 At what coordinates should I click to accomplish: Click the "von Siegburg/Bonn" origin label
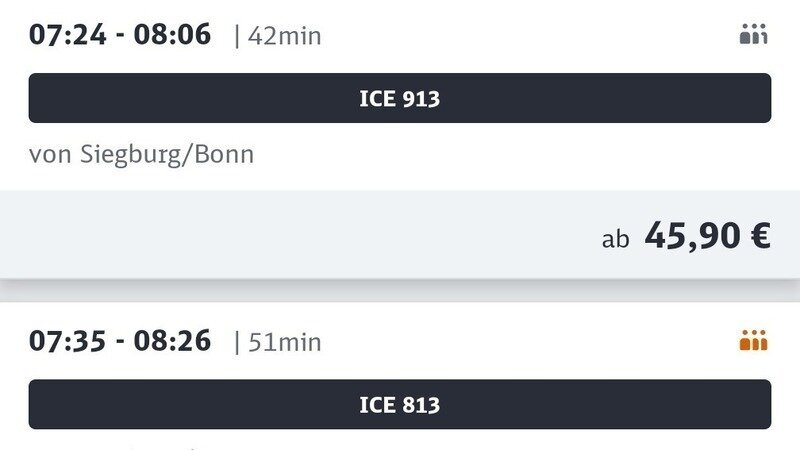[x=141, y=155]
